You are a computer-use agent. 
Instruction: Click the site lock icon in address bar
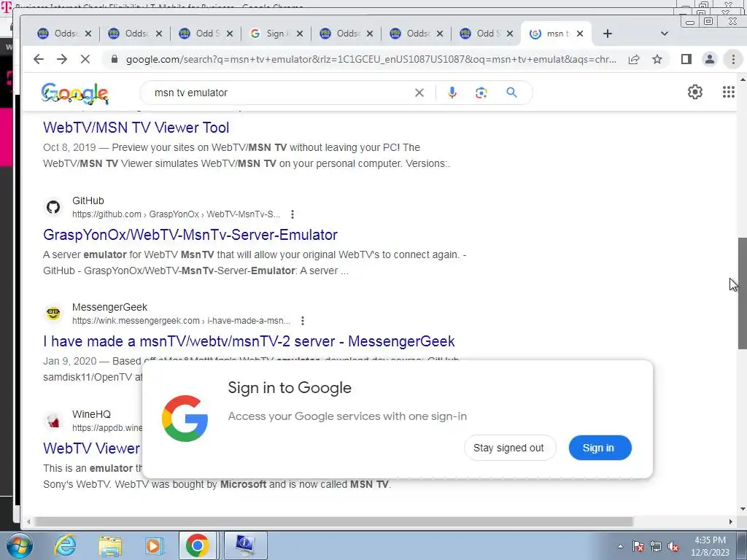tap(115, 59)
